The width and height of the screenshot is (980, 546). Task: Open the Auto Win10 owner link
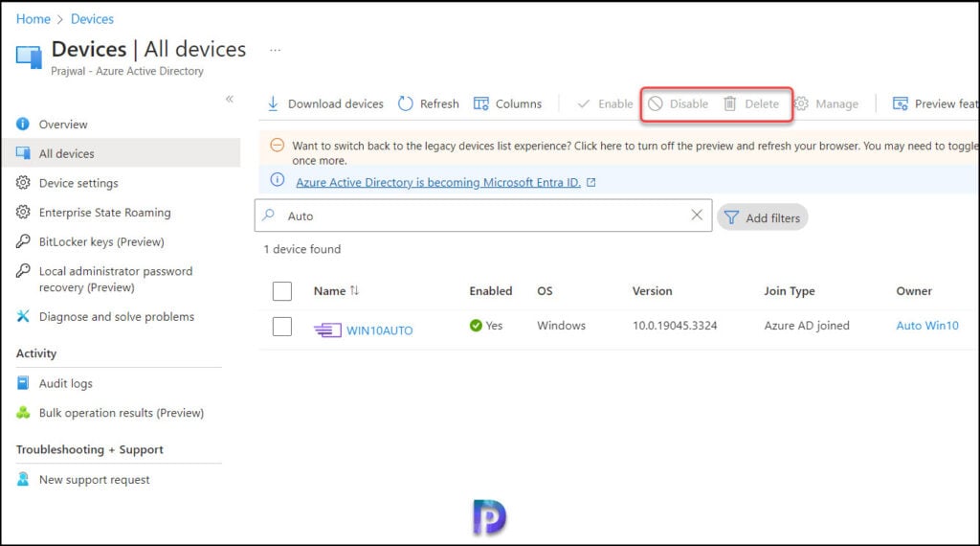pos(926,326)
